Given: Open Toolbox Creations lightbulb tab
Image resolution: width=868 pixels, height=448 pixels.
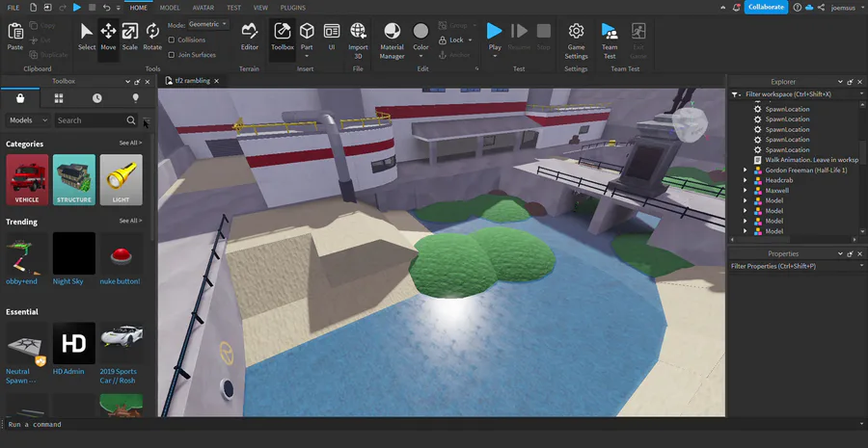Looking at the screenshot, I should [136, 98].
